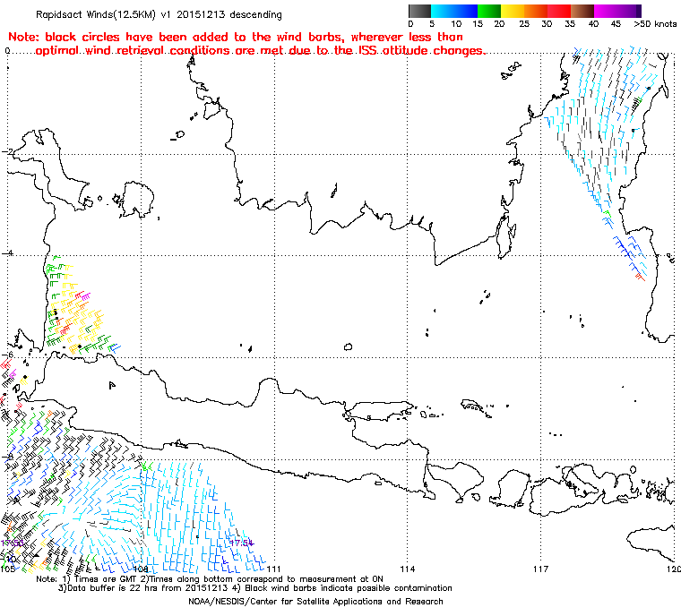This screenshot has width=681, height=616.
Task: Click the gray 0–5 knots legend segment
Action: [x=419, y=12]
